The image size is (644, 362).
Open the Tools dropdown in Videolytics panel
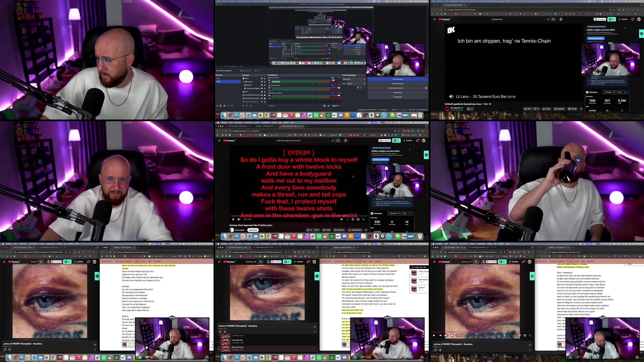click(x=405, y=213)
